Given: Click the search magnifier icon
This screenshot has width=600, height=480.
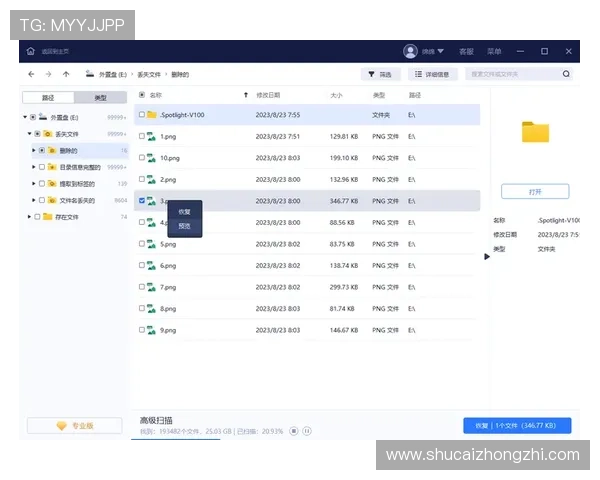Looking at the screenshot, I should click(x=566, y=74).
